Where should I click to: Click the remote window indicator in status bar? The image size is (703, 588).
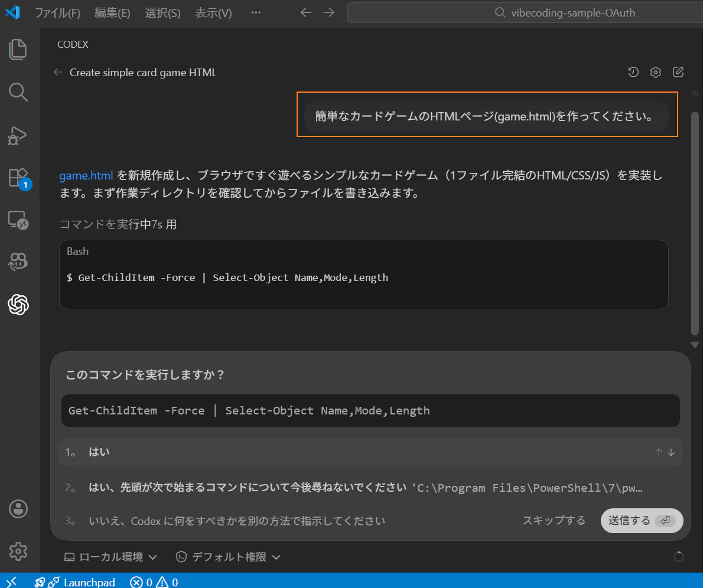(x=12, y=582)
